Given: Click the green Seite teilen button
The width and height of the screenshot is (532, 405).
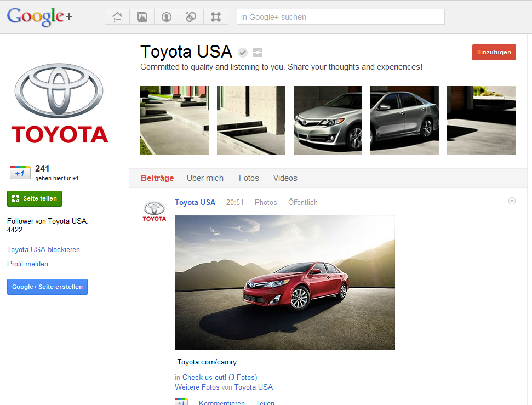Looking at the screenshot, I should tap(35, 198).
